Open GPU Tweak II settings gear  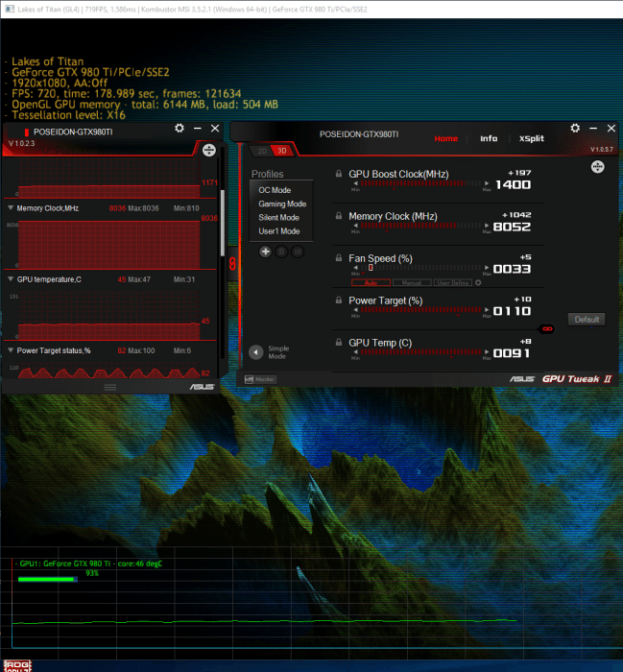coord(575,128)
